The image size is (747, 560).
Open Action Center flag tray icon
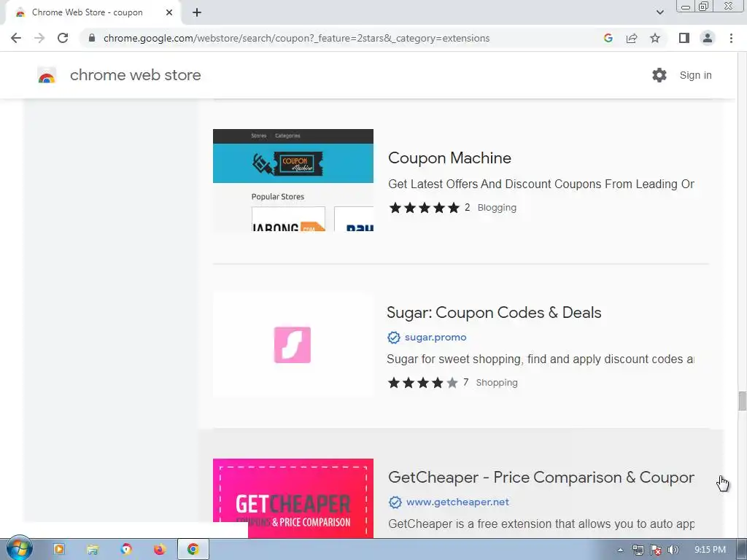(656, 550)
